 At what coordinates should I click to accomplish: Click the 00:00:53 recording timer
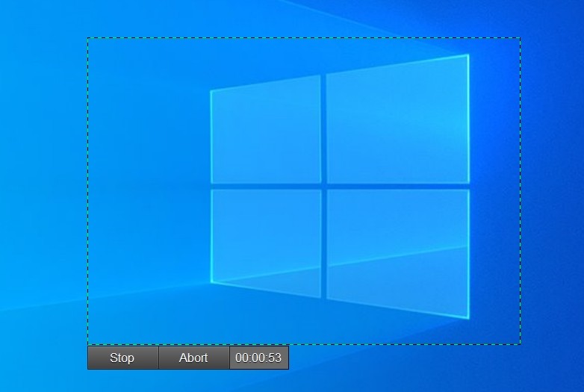click(259, 358)
